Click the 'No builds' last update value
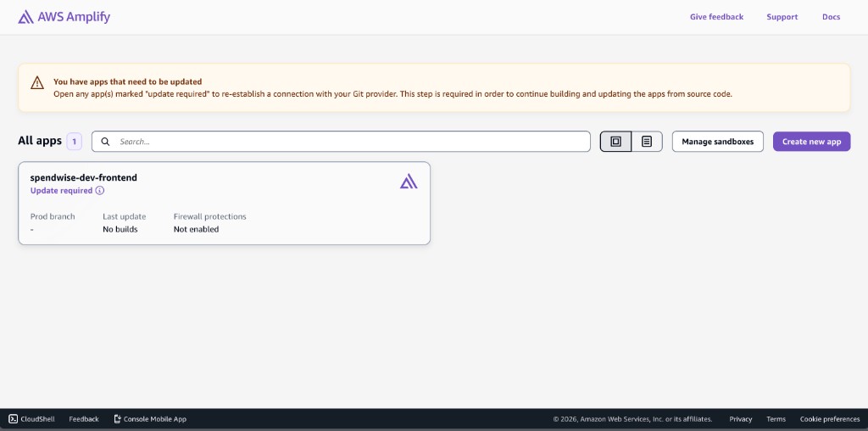 (x=120, y=229)
